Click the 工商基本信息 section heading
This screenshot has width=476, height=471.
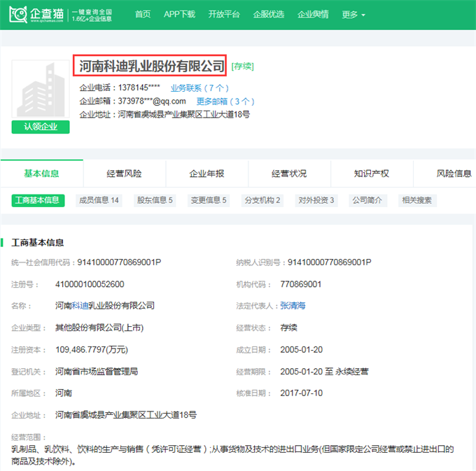[x=38, y=242]
